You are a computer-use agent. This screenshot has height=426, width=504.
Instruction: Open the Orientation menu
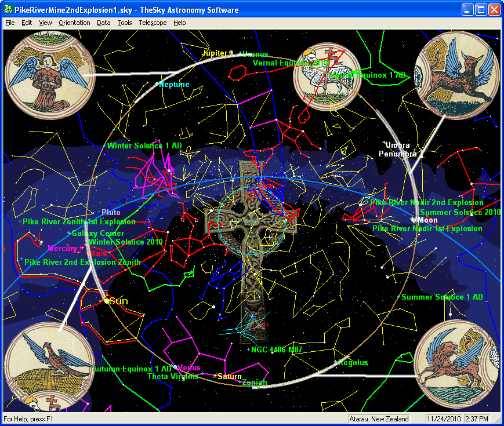74,23
